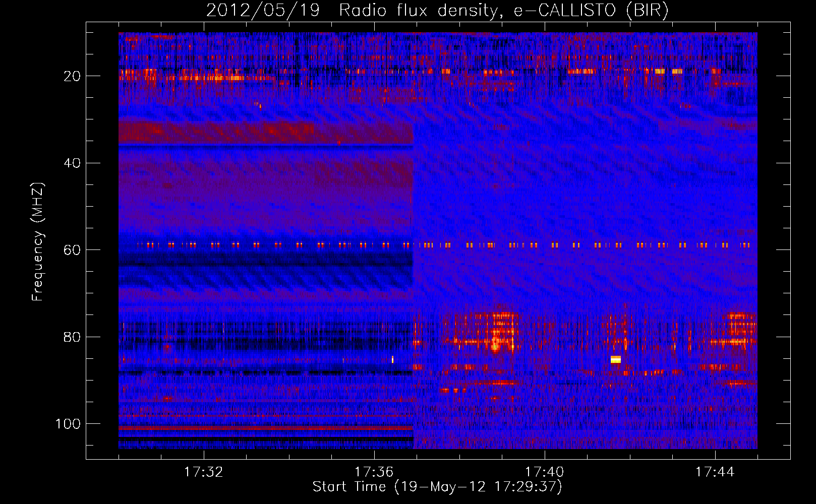Screen dimensions: 816x504
Task: Click the 40 frequency tick label
Action: [72, 163]
